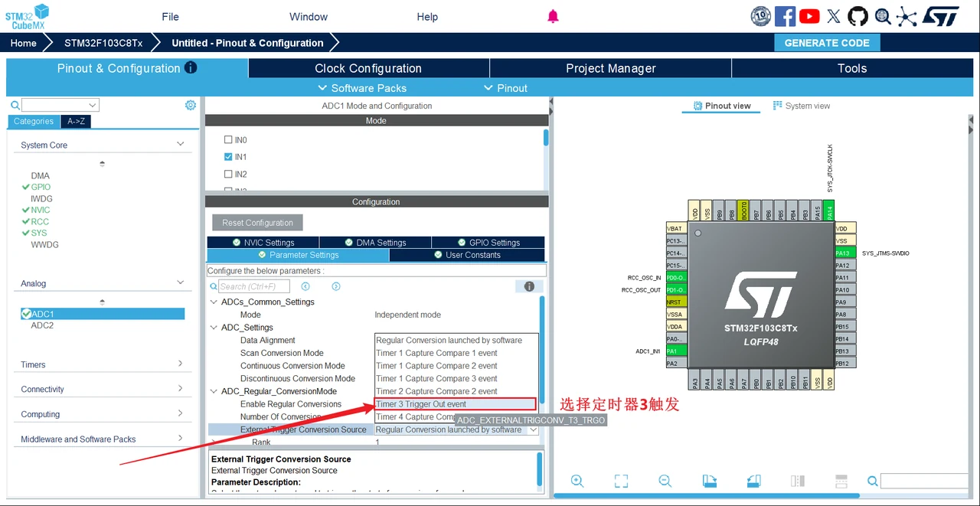Open the Facebook icon link
The width and height of the screenshot is (980, 506).
pos(785,16)
